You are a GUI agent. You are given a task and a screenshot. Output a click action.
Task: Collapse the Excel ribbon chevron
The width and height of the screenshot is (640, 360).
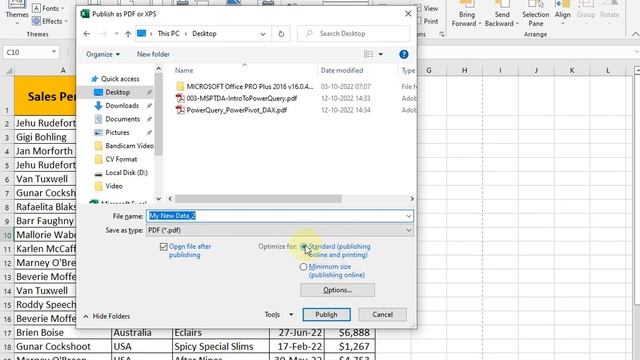635,35
